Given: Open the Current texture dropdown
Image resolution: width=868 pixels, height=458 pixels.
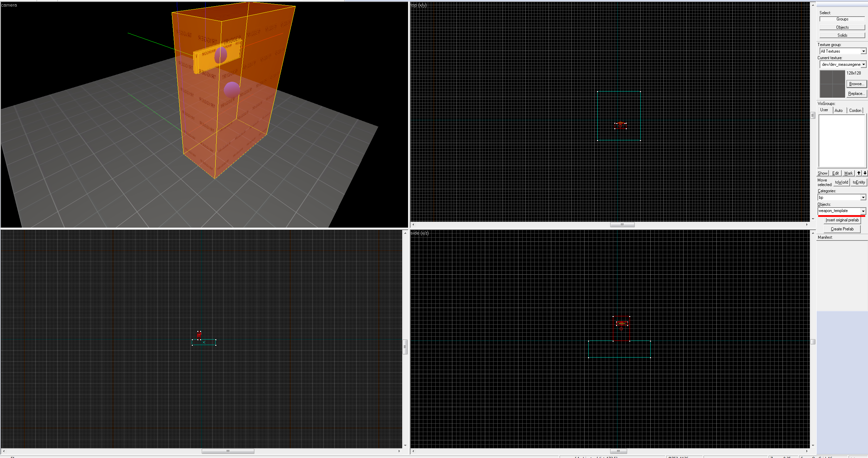Looking at the screenshot, I should [x=863, y=64].
